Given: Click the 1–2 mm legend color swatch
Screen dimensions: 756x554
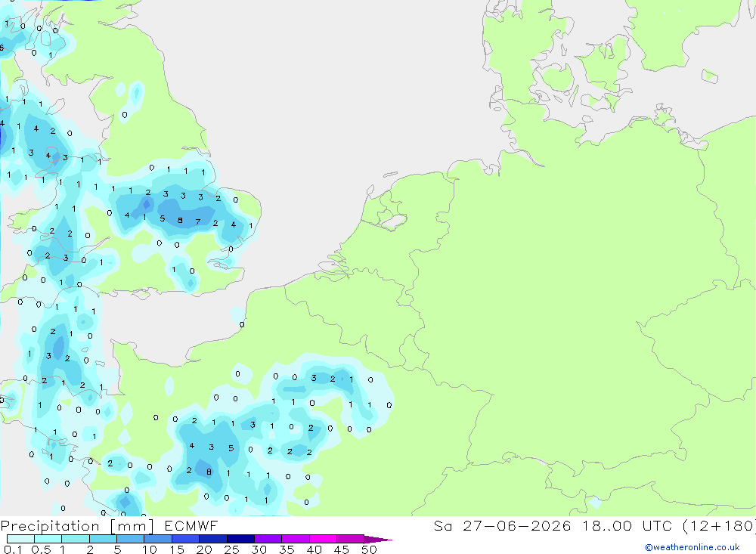Looking at the screenshot, I should coord(76,539).
